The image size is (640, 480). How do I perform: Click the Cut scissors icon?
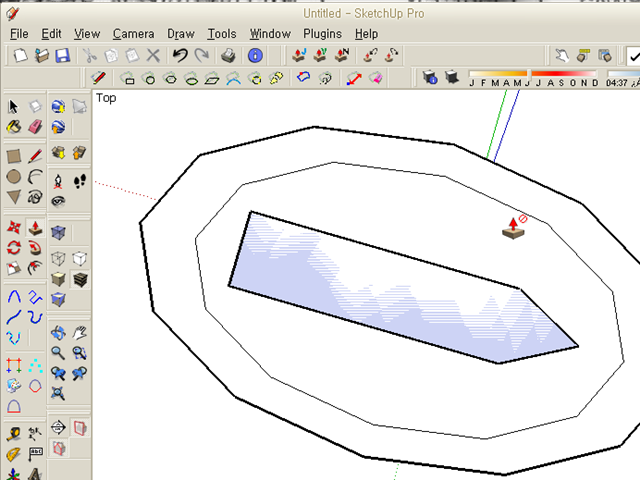89,56
